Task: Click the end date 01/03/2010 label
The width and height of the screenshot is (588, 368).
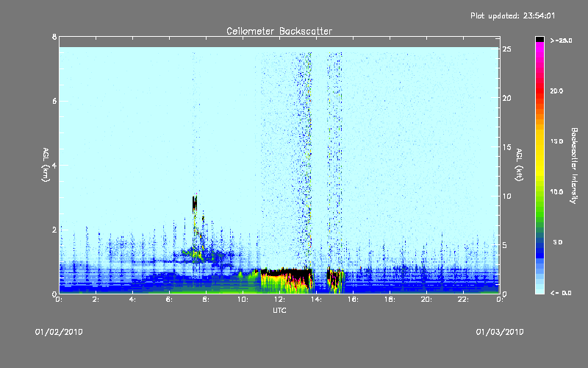Action: (x=500, y=332)
